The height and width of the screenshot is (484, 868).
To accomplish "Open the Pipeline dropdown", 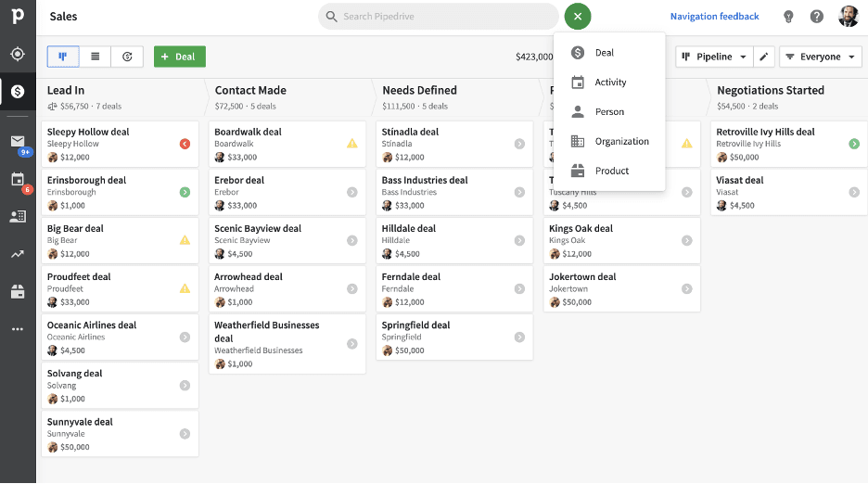I will click(714, 57).
